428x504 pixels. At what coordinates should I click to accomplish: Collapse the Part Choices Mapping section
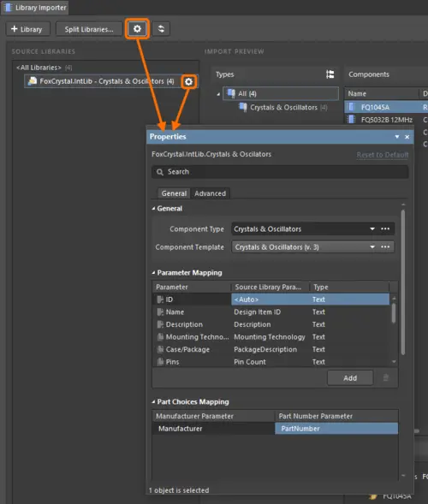tap(153, 402)
